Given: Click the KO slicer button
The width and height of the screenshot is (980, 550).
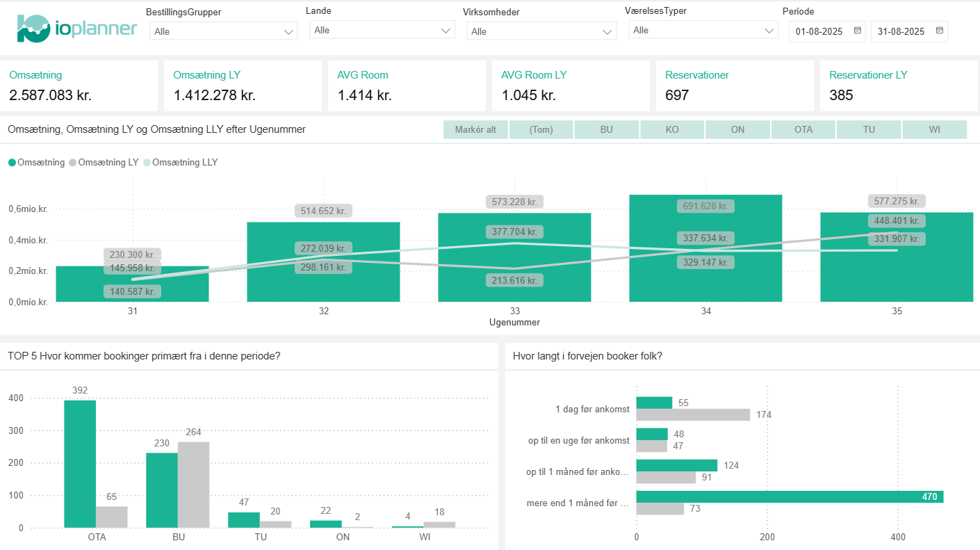Looking at the screenshot, I should (672, 130).
